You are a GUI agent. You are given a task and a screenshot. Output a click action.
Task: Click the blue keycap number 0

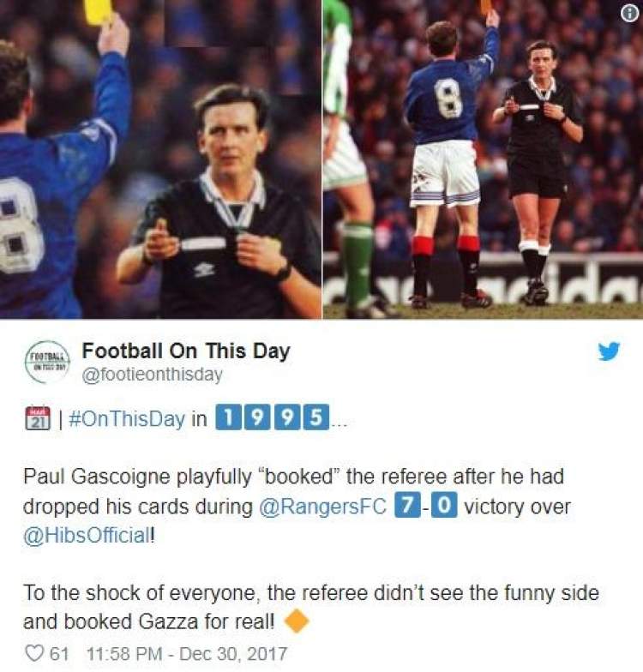444,505
